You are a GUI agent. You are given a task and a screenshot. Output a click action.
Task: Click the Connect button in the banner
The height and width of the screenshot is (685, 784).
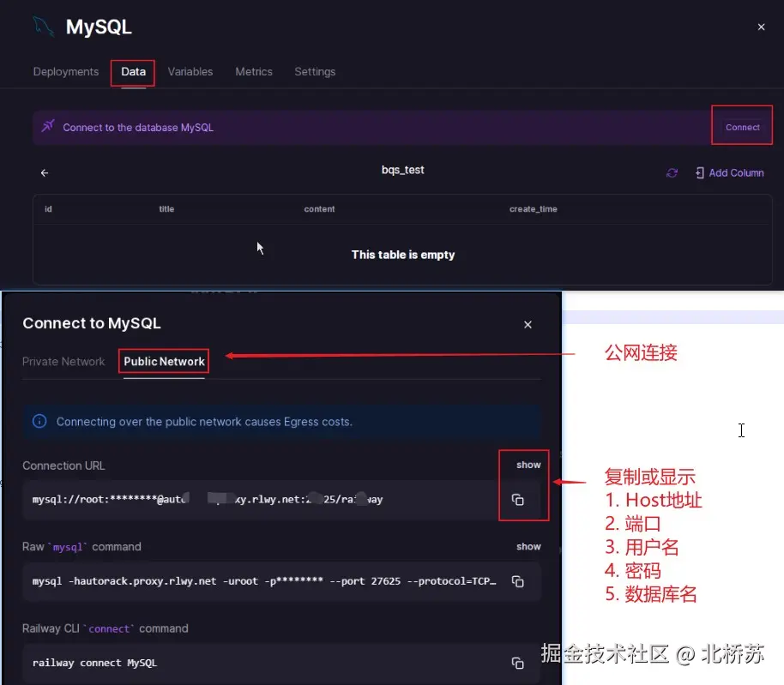point(743,128)
